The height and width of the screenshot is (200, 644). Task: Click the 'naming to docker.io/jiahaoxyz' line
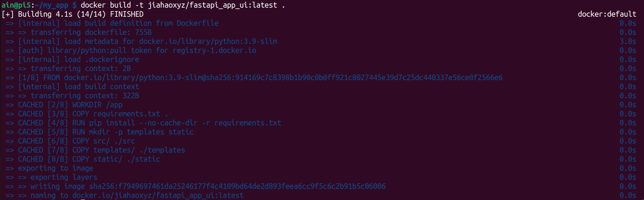click(137, 195)
